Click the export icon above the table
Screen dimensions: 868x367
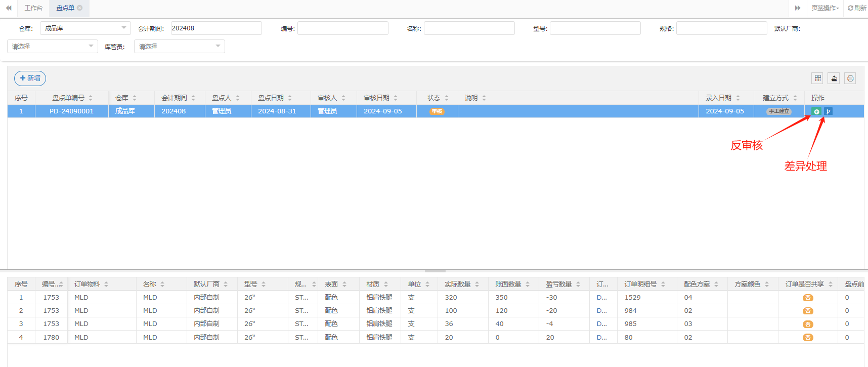click(x=834, y=78)
